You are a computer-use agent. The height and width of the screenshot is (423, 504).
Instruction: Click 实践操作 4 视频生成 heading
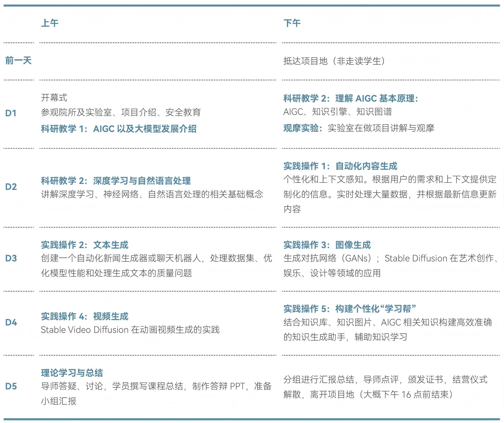pyautogui.click(x=85, y=316)
